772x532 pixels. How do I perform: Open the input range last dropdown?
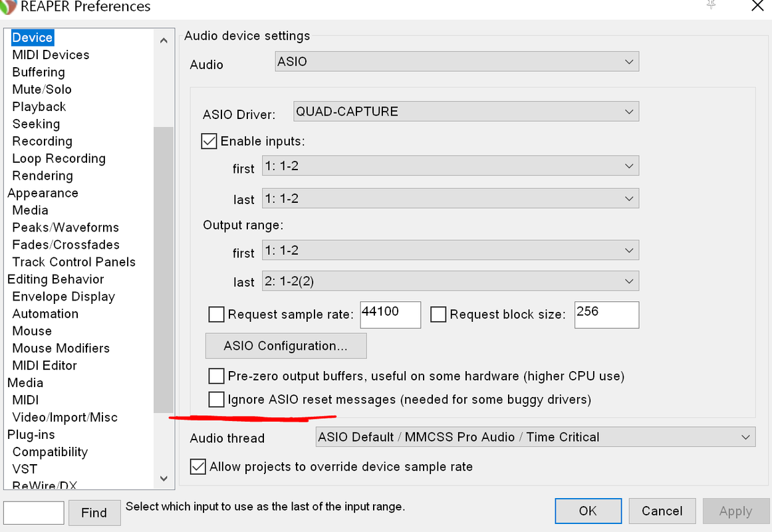450,199
